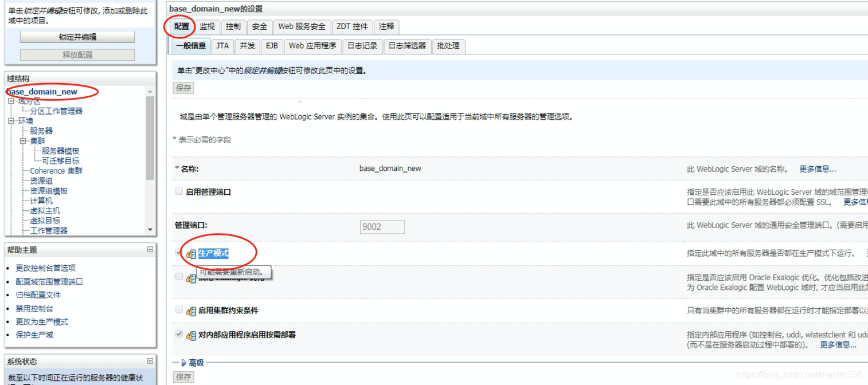Click the restart-required icon beside 生产模式
Image resolution: width=868 pixels, height=385 pixels.
[x=191, y=254]
